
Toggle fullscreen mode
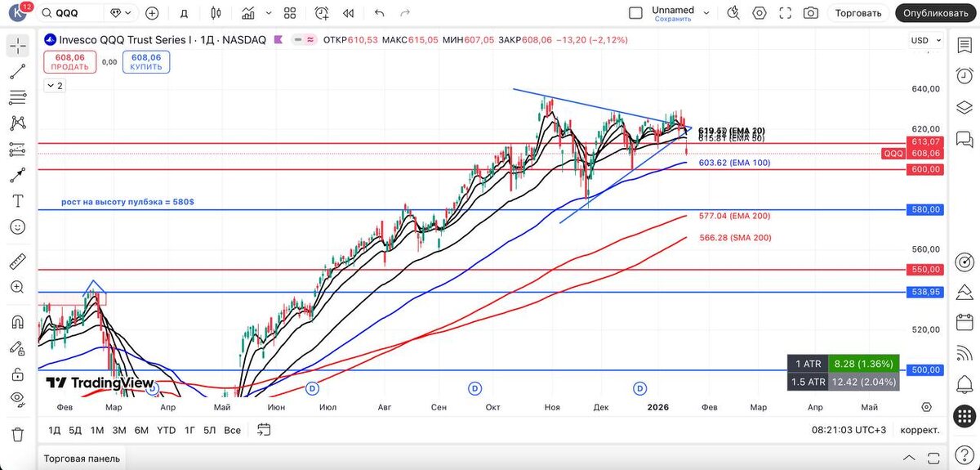pos(786,13)
